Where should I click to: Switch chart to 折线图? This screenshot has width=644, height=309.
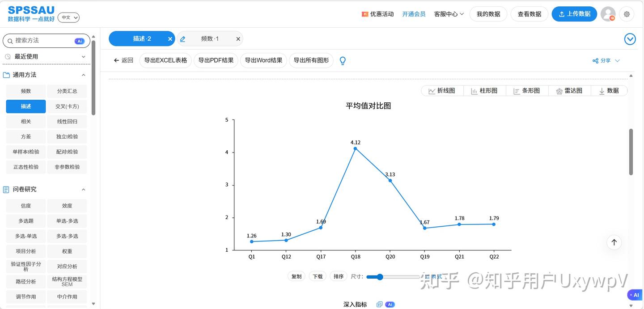point(442,91)
